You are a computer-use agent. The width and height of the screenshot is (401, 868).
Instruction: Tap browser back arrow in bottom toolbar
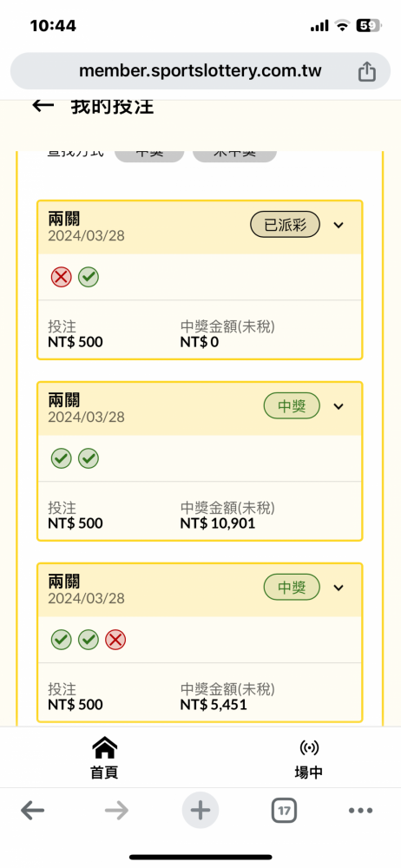click(x=33, y=811)
